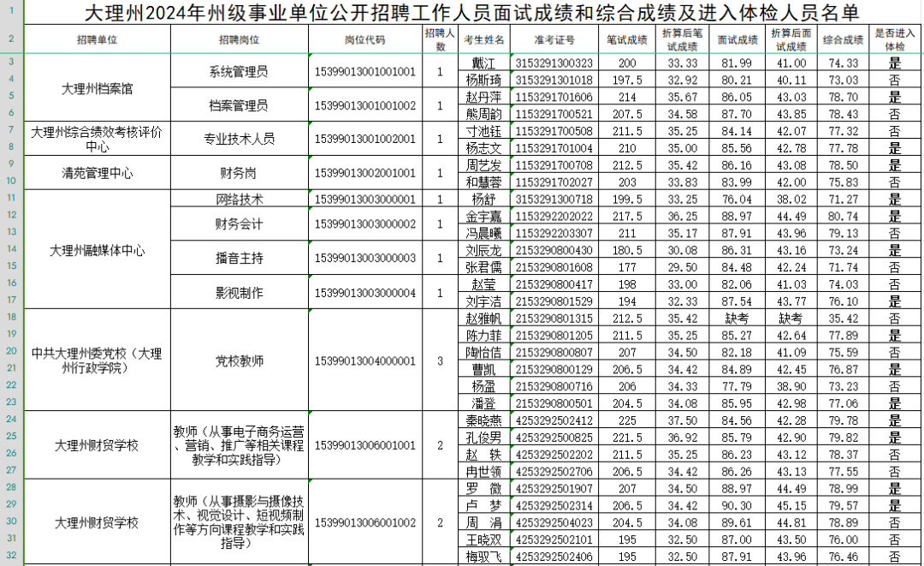Select the 大理州档案馆 cell

click(x=98, y=88)
